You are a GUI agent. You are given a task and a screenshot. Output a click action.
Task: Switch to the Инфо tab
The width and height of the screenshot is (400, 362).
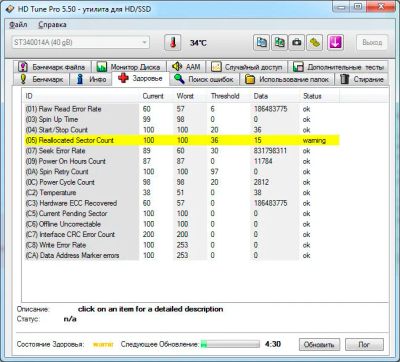pyautogui.click(x=91, y=79)
